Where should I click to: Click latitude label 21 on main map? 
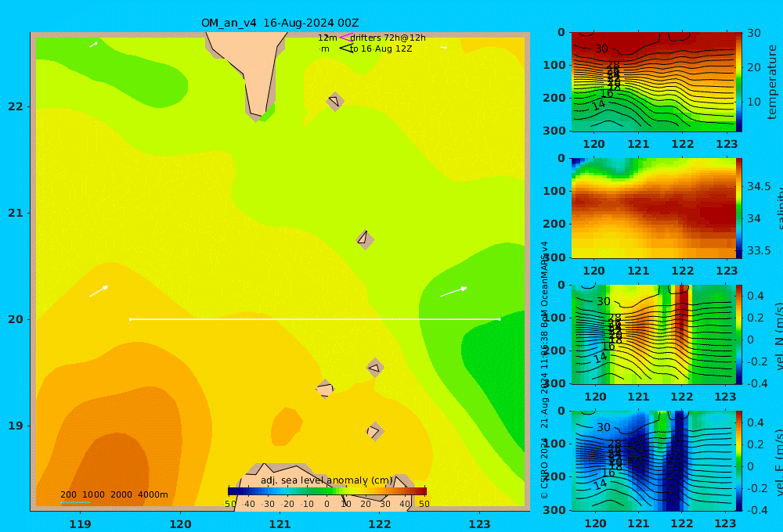click(16, 213)
